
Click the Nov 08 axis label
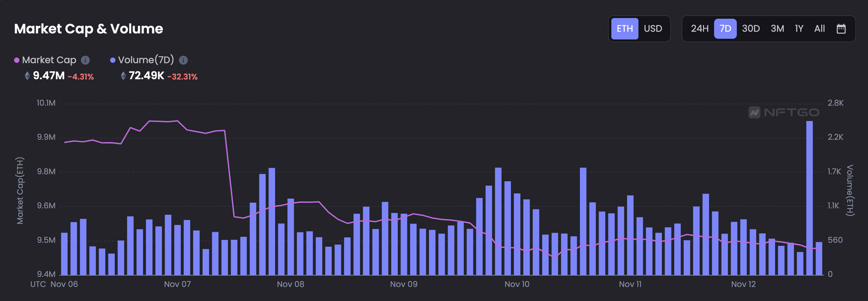tap(290, 284)
